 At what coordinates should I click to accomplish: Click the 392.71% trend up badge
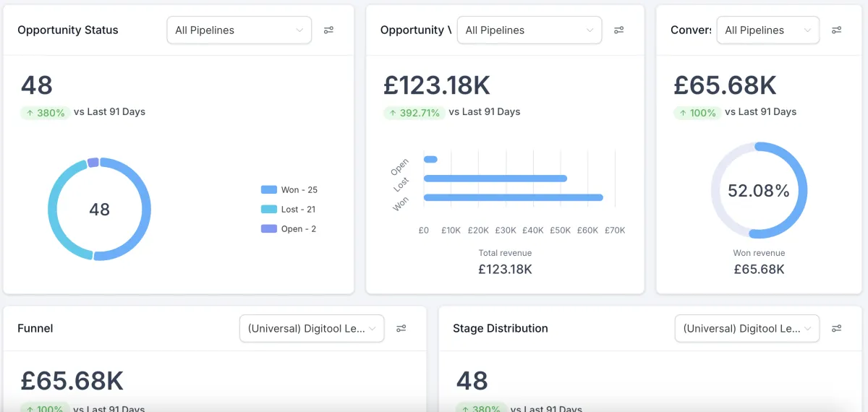[x=413, y=113]
